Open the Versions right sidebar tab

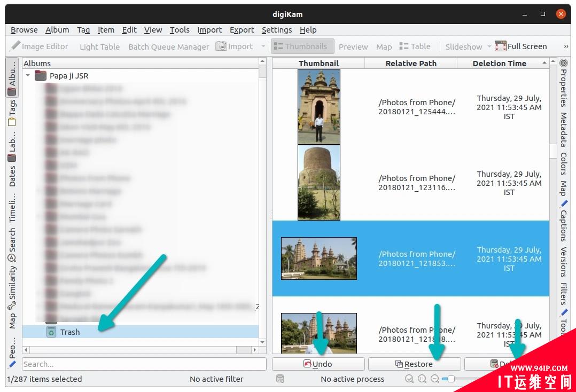point(564,262)
